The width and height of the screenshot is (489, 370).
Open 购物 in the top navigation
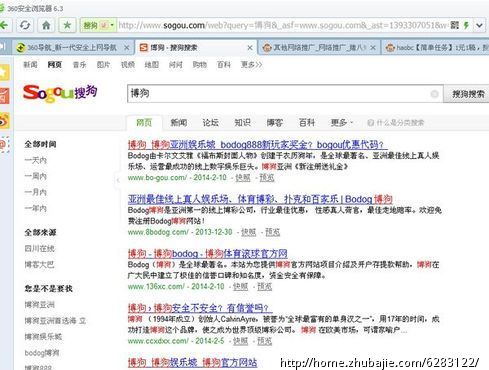200,65
